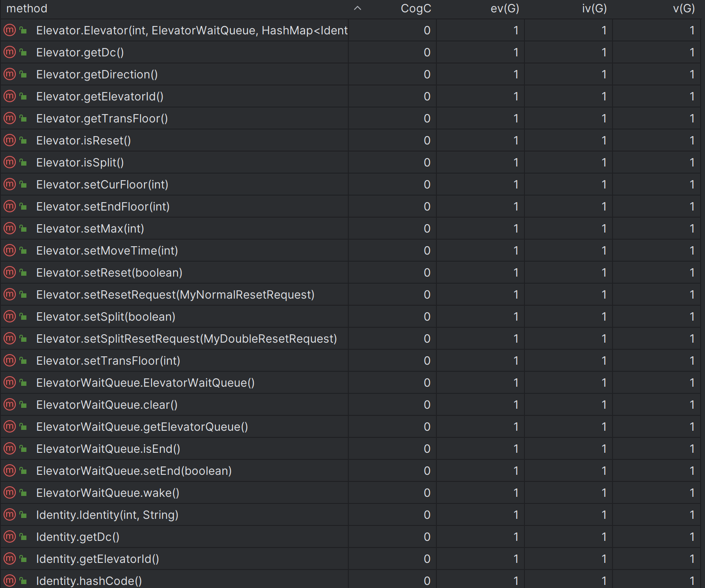This screenshot has width=705, height=588.
Task: Click the method icon for Elevator.isSplit()
Action: click(x=10, y=162)
